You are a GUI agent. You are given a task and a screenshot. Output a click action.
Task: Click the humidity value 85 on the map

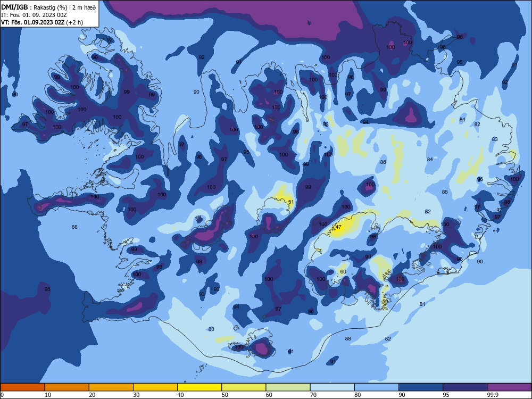click(x=445, y=192)
